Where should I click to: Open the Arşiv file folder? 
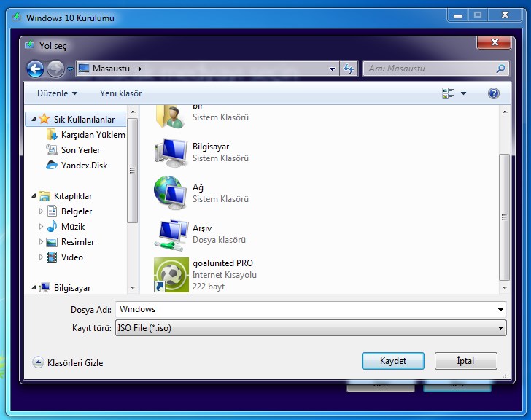tap(171, 233)
